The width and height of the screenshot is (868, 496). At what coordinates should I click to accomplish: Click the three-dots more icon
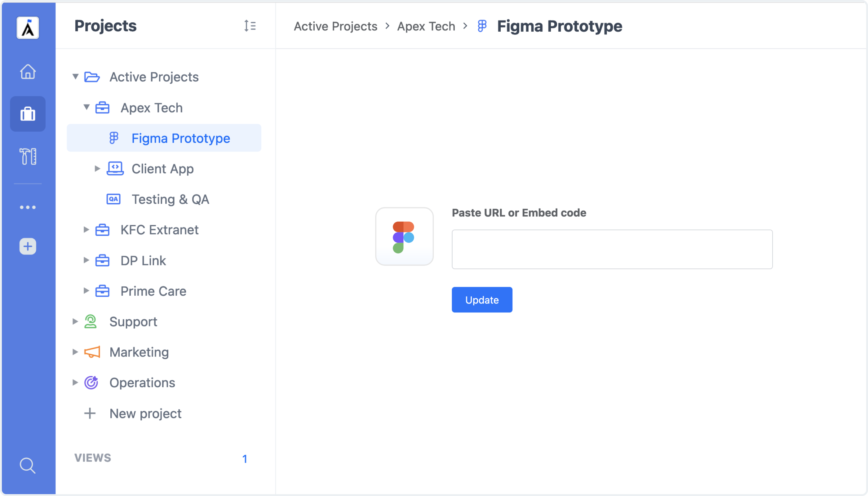coord(28,207)
